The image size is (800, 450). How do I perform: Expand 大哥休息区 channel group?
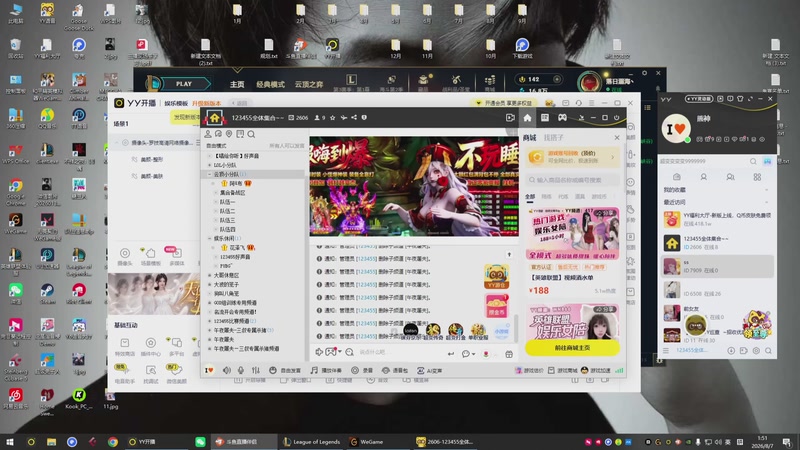(x=209, y=275)
